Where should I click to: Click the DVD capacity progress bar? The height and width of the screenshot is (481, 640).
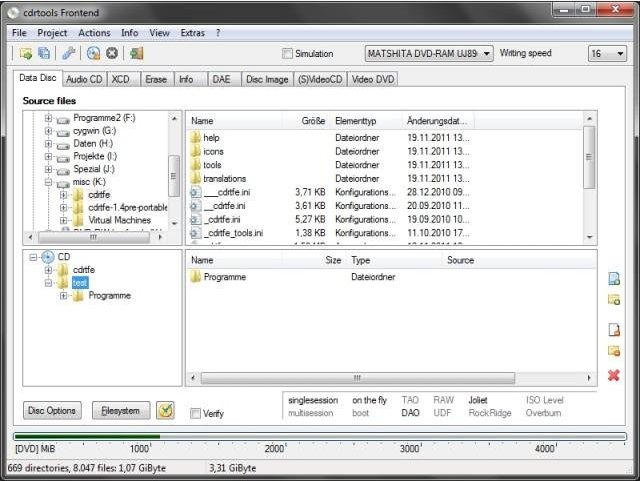tap(320, 436)
